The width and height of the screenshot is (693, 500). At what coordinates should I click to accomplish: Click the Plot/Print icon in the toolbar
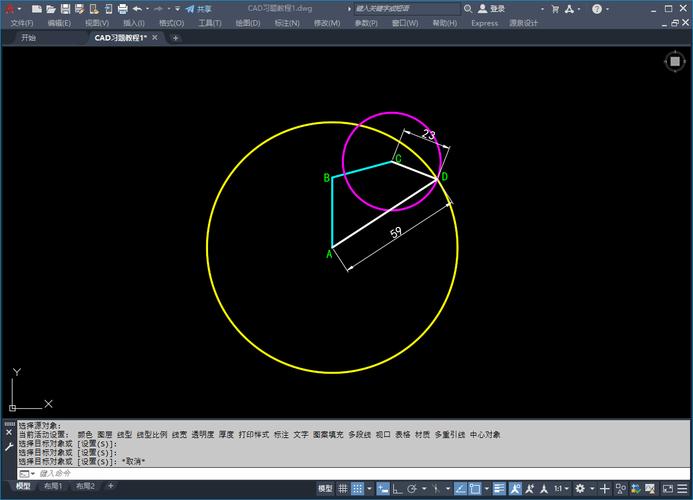(123, 8)
